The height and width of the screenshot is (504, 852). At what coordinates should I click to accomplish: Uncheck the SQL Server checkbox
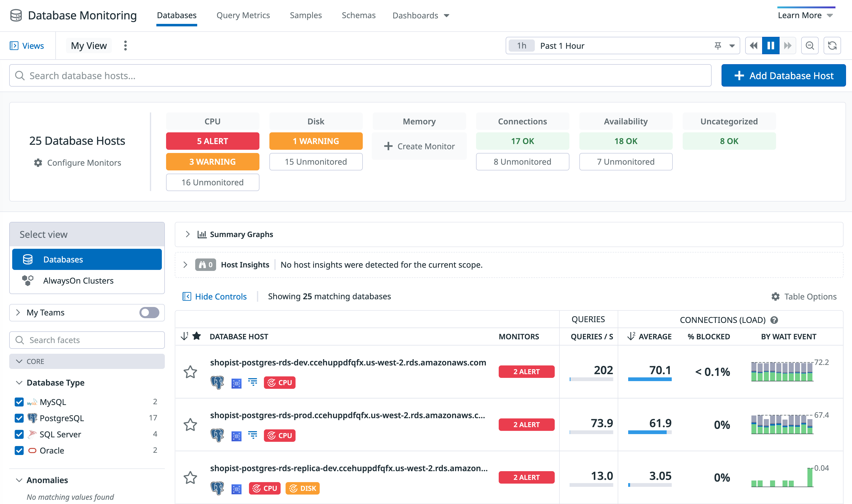coord(19,434)
